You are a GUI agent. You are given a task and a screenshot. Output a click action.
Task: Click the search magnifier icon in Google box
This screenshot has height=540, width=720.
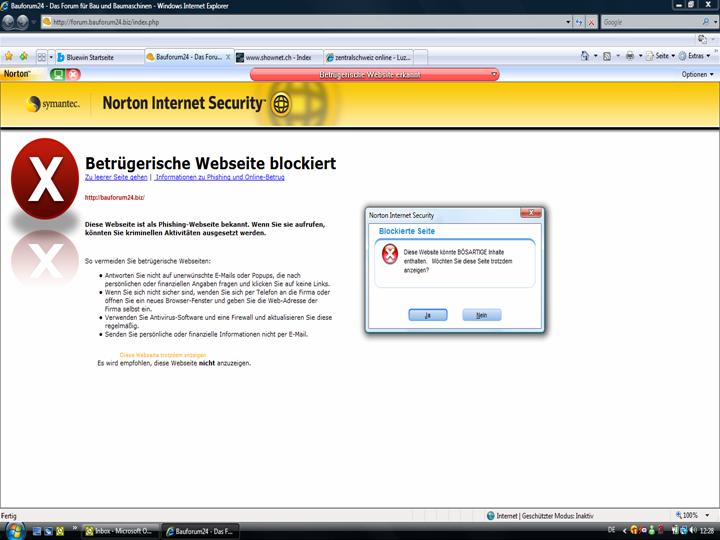coord(705,22)
